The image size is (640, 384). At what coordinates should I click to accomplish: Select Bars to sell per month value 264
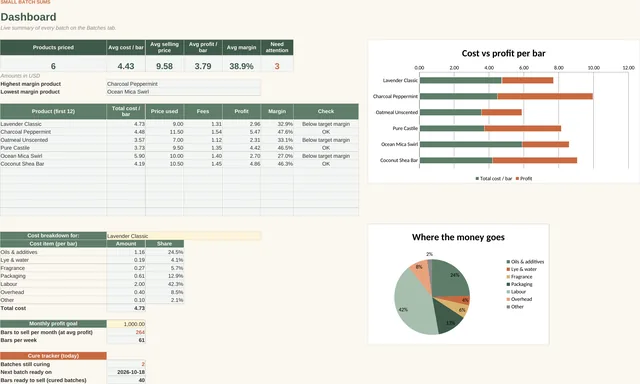[126, 332]
